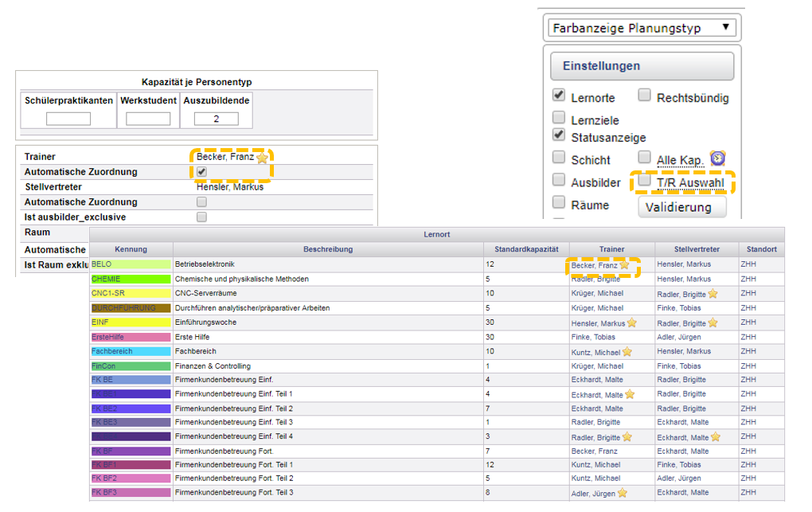
Task: Tick the Lernziele checkbox
Action: coord(559,118)
